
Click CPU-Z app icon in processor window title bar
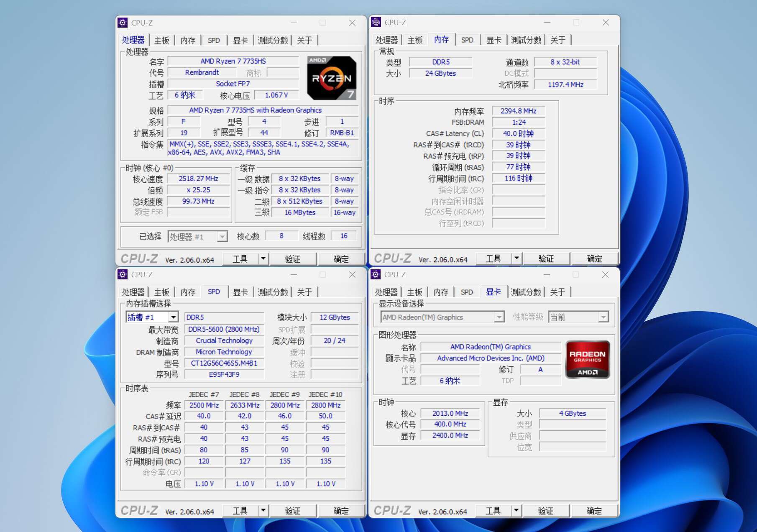click(x=123, y=23)
